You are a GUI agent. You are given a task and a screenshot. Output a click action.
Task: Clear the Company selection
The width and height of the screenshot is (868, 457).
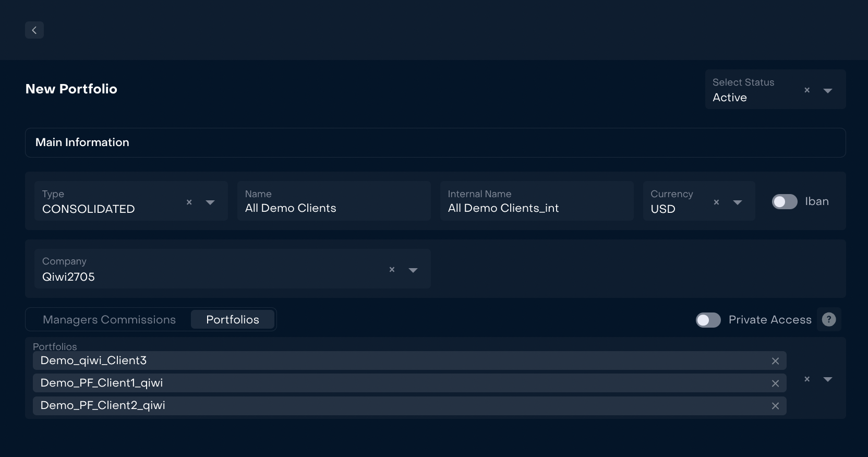pyautogui.click(x=392, y=270)
